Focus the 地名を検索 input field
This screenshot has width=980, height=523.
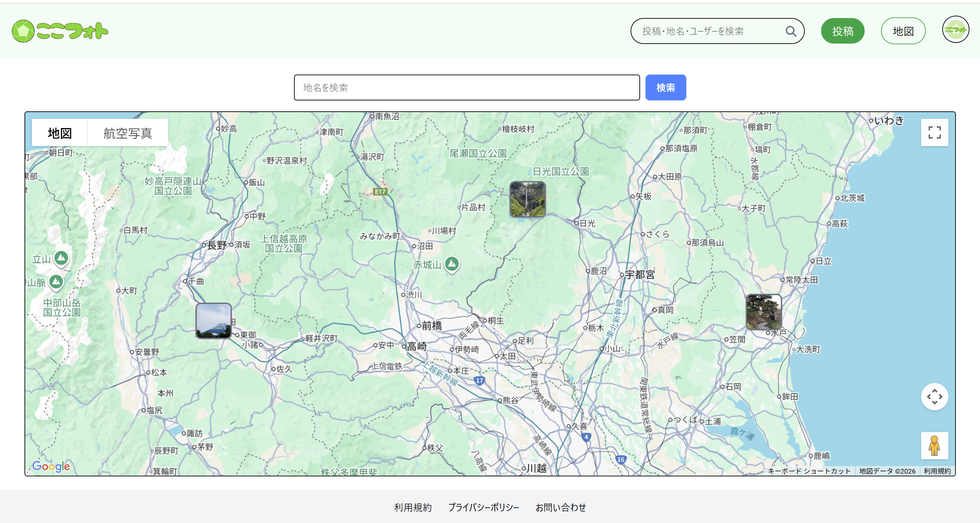pos(467,88)
